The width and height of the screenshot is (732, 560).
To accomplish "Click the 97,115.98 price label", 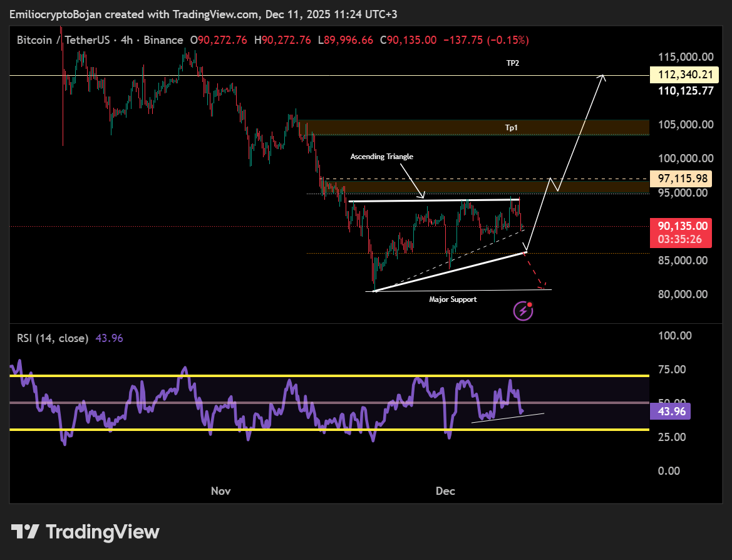I will coord(682,179).
